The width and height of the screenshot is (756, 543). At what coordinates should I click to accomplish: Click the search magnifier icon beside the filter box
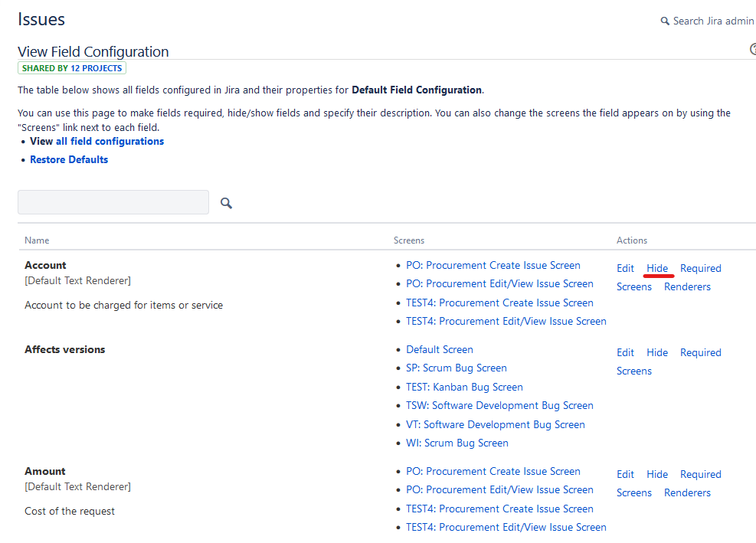pyautogui.click(x=225, y=202)
